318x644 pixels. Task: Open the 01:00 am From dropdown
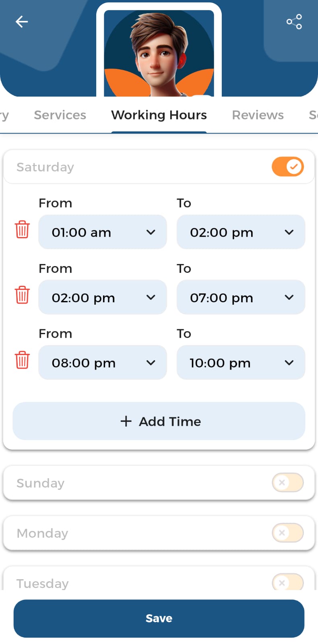102,232
